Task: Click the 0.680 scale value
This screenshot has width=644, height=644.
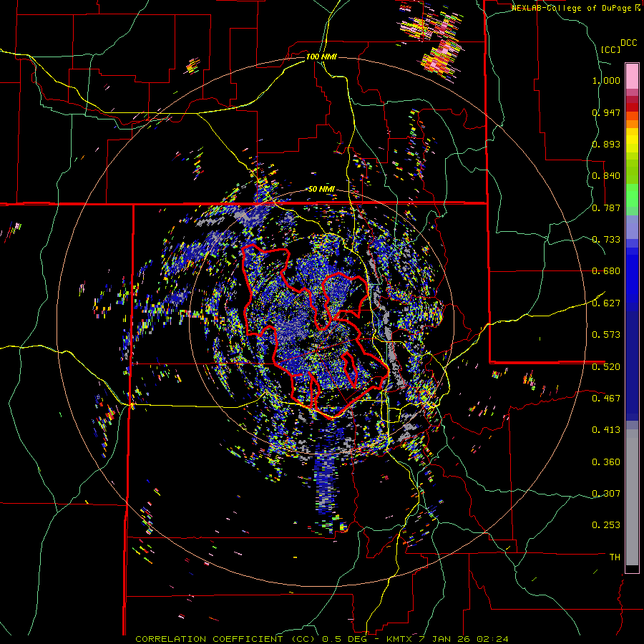Action: [x=606, y=271]
